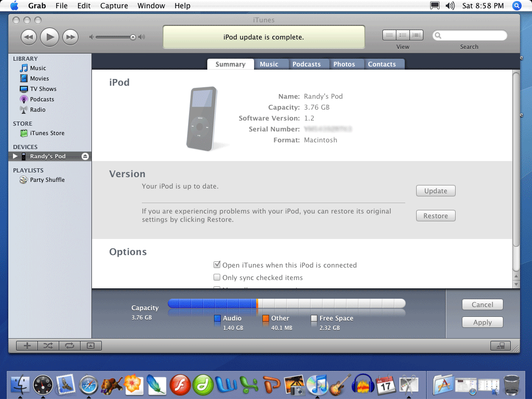Toggle artwork viewer button at bottom
This screenshot has width=532, height=399.
[90, 345]
